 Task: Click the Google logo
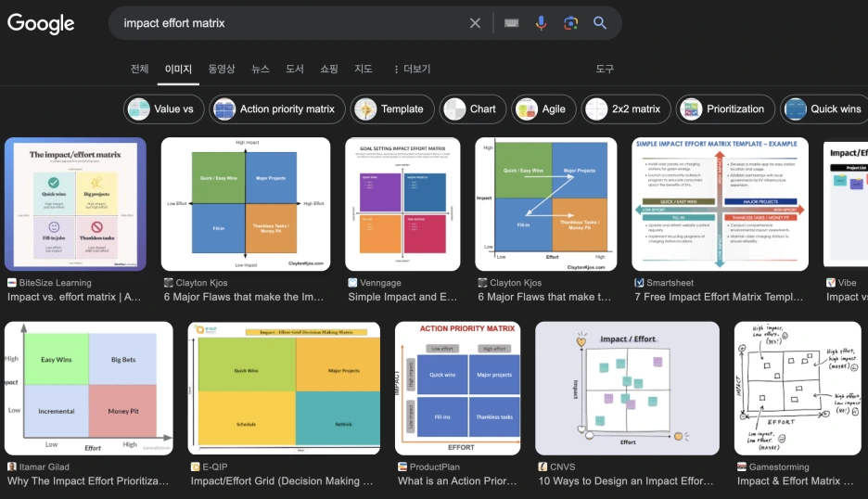[x=41, y=23]
